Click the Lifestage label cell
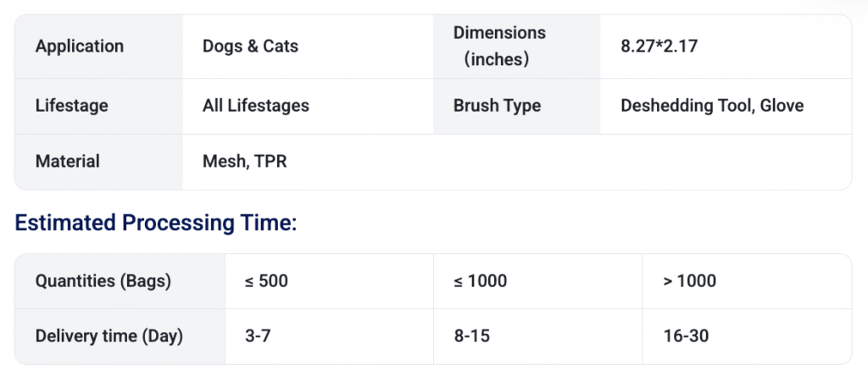Screen dimensions: 868x382 pyautogui.click(x=72, y=106)
